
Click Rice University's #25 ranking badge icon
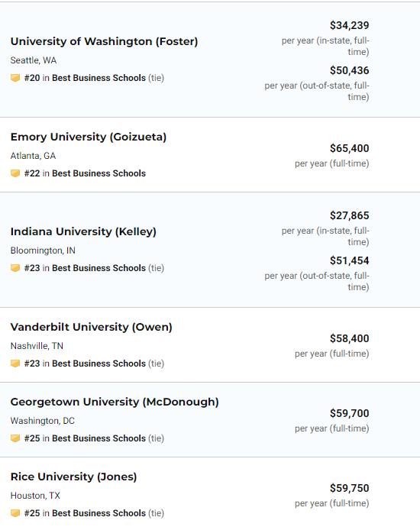click(15, 513)
